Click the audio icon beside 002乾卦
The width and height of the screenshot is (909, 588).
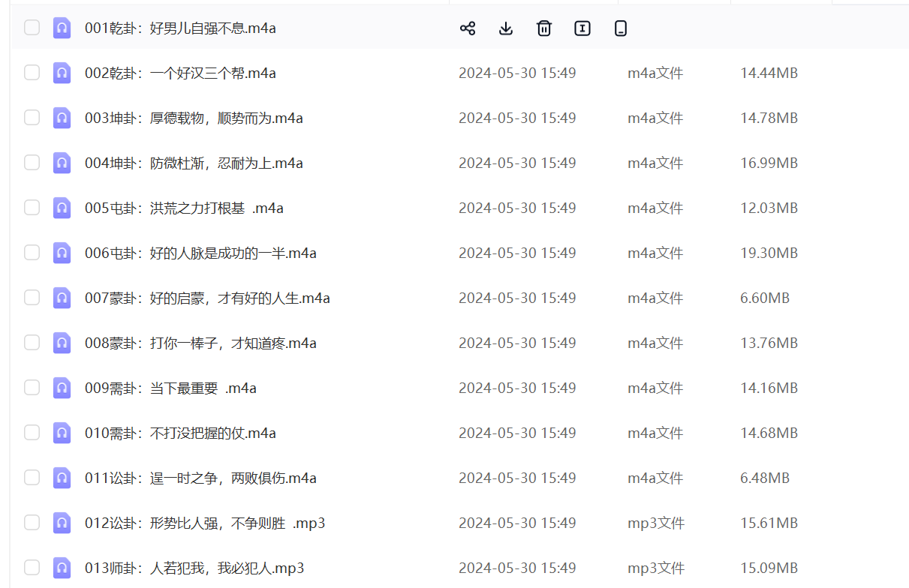pyautogui.click(x=62, y=73)
